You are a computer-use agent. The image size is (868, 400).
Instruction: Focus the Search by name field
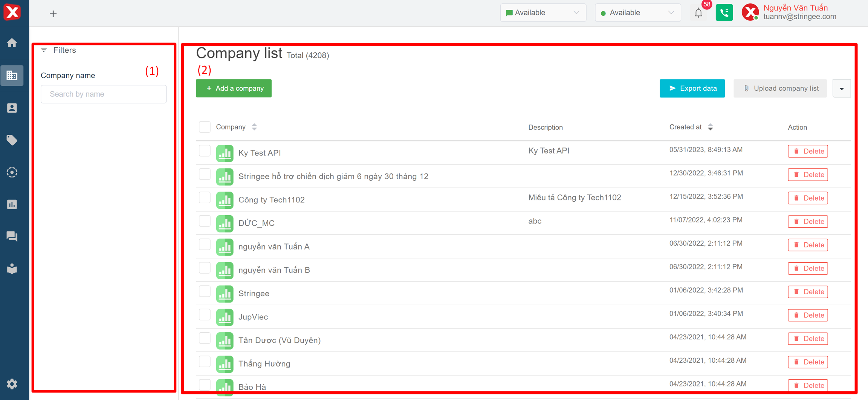(x=104, y=94)
